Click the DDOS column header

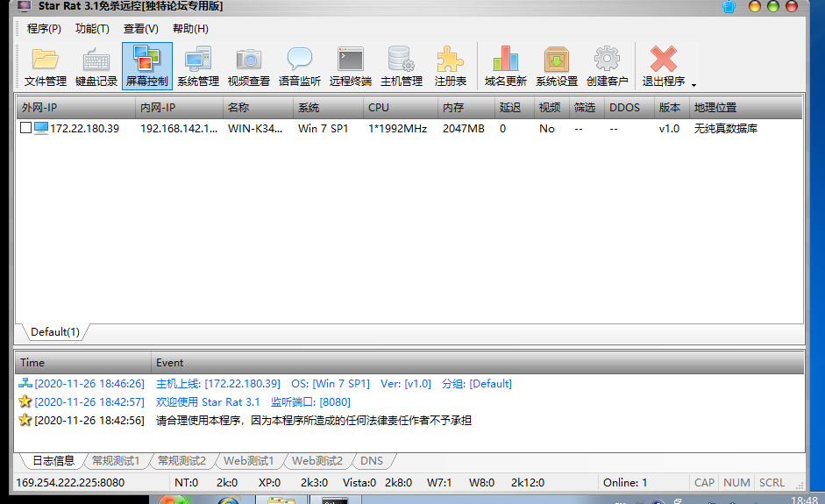tap(629, 108)
